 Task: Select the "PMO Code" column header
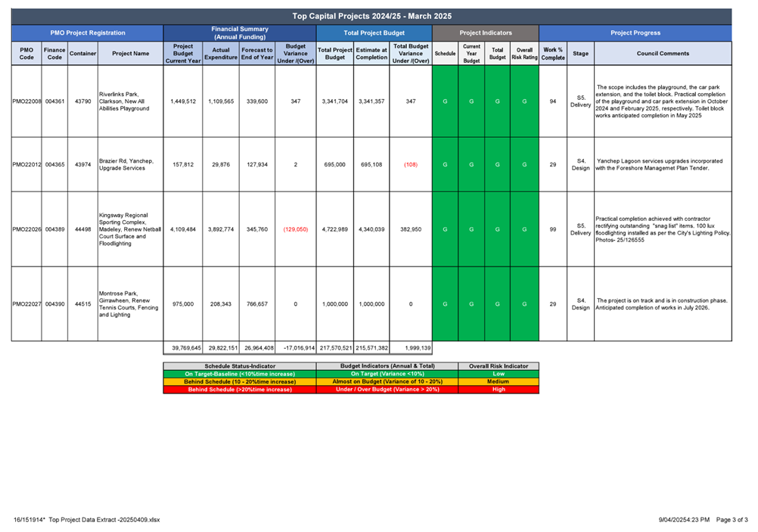(26, 53)
